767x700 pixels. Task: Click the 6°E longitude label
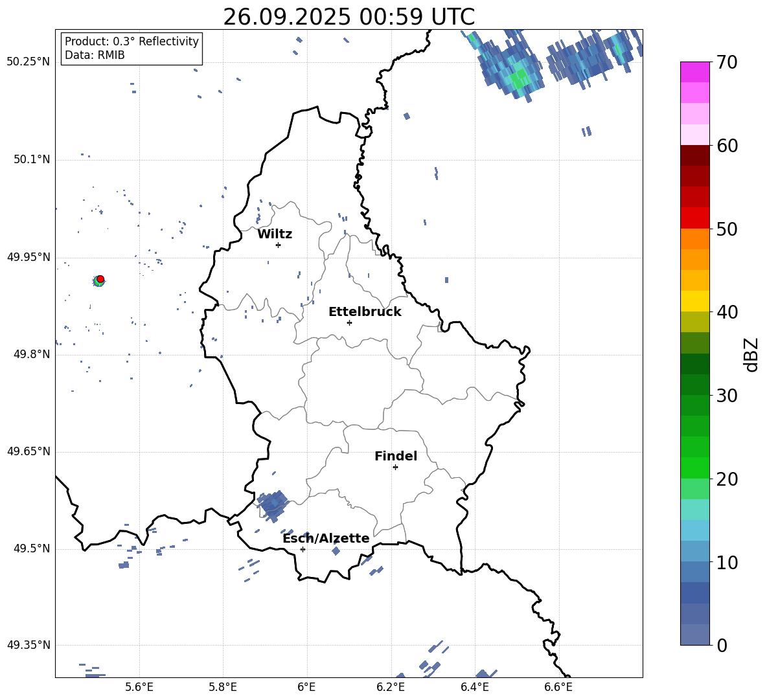click(x=306, y=688)
